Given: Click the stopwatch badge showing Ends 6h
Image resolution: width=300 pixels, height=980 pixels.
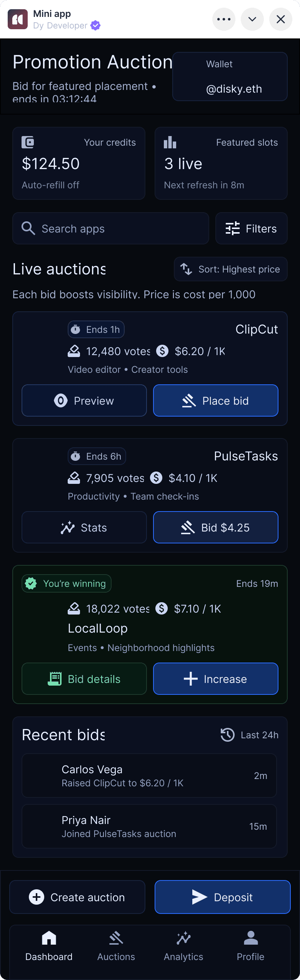Looking at the screenshot, I should [x=97, y=456].
